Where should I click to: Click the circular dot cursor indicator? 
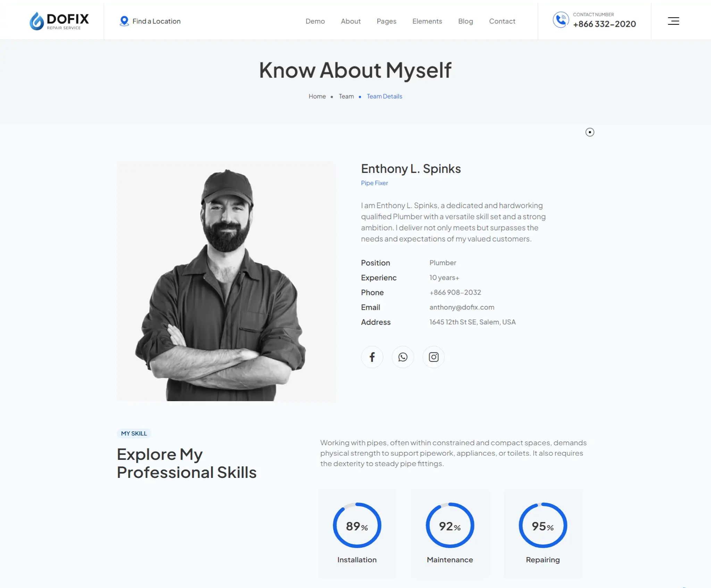[x=589, y=132]
